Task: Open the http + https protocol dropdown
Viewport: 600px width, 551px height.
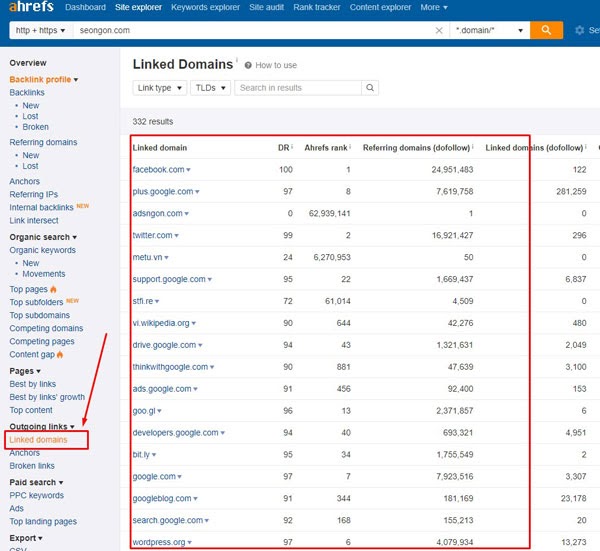Action: (x=41, y=30)
